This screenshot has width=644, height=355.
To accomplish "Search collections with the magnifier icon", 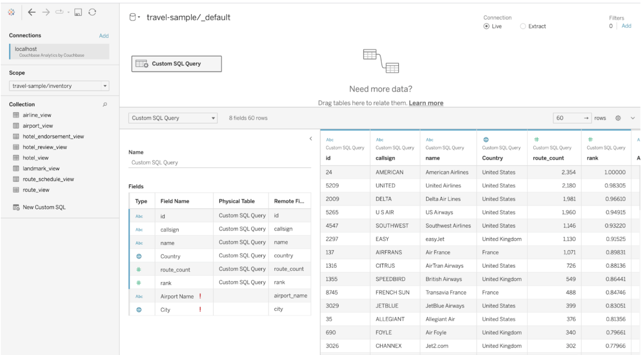I will tap(105, 104).
